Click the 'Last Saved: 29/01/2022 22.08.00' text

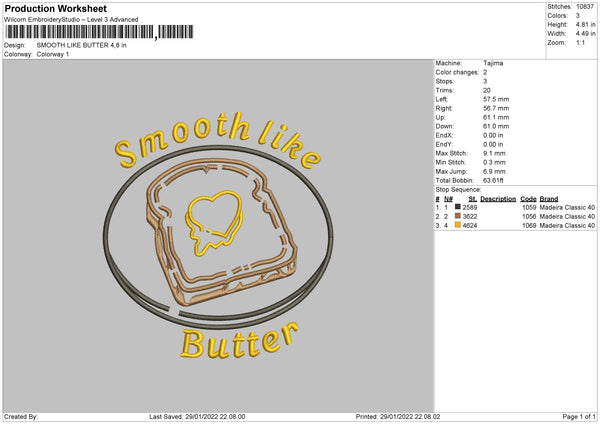197,417
